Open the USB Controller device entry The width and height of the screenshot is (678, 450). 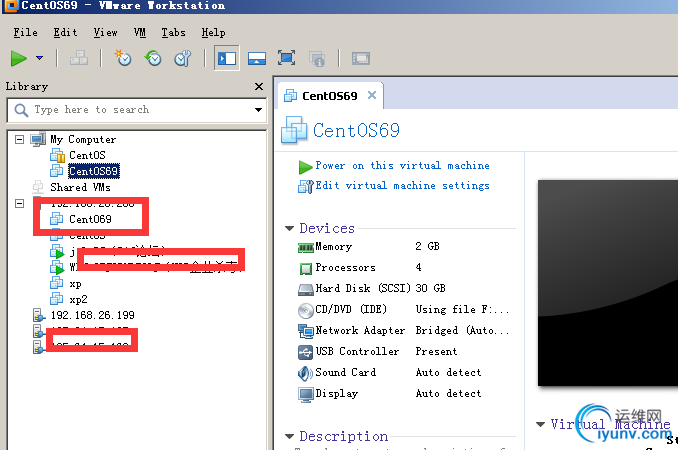pos(357,351)
